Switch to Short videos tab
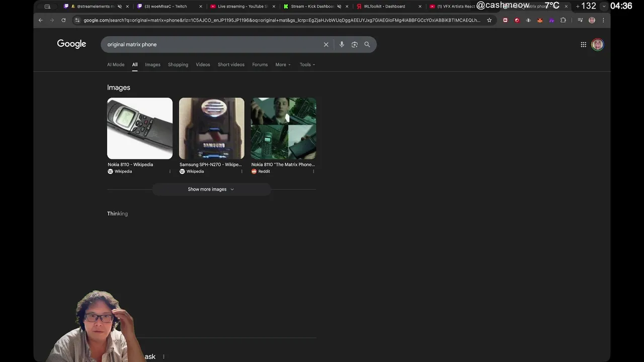The width and height of the screenshot is (644, 362). [231, 64]
